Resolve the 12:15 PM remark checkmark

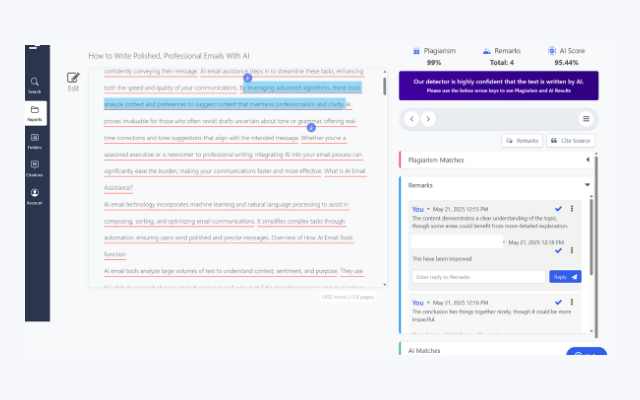[558, 209]
